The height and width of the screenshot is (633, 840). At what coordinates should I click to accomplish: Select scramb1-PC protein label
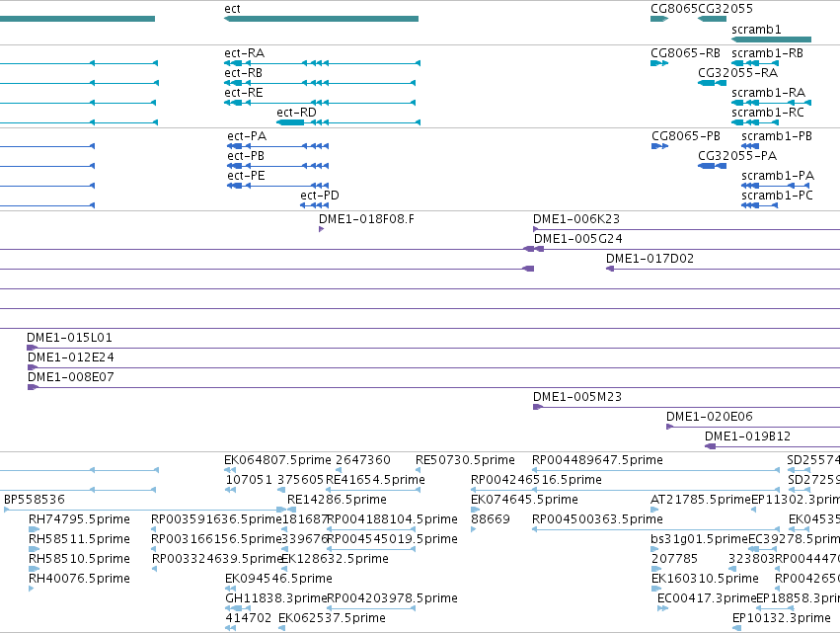click(778, 196)
